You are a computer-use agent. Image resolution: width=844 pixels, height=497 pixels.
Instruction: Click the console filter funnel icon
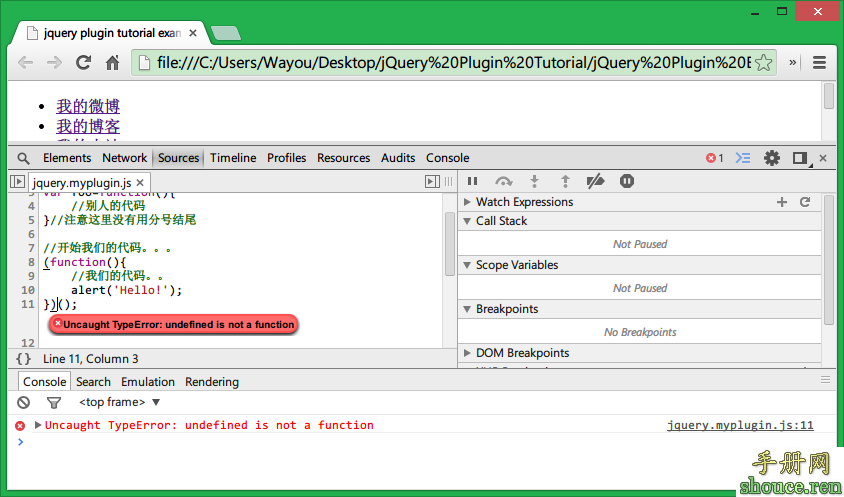(54, 402)
